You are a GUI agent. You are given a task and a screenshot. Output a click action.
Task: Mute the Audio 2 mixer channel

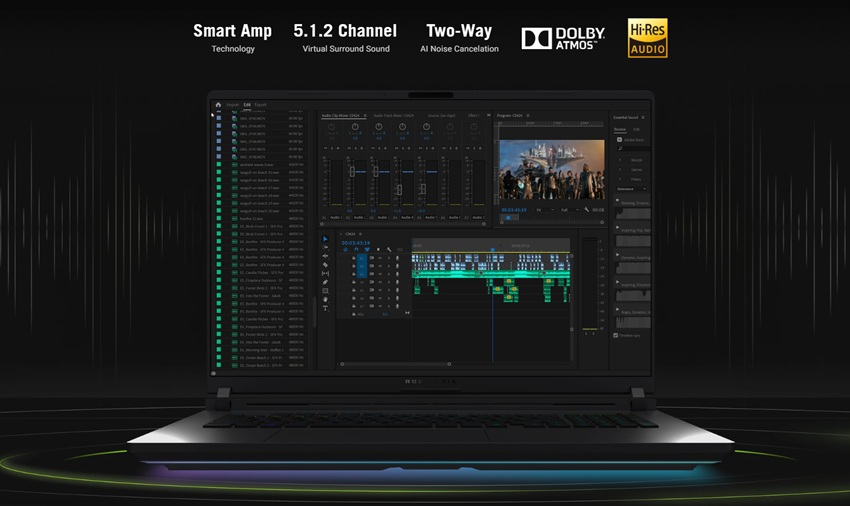pos(349,148)
